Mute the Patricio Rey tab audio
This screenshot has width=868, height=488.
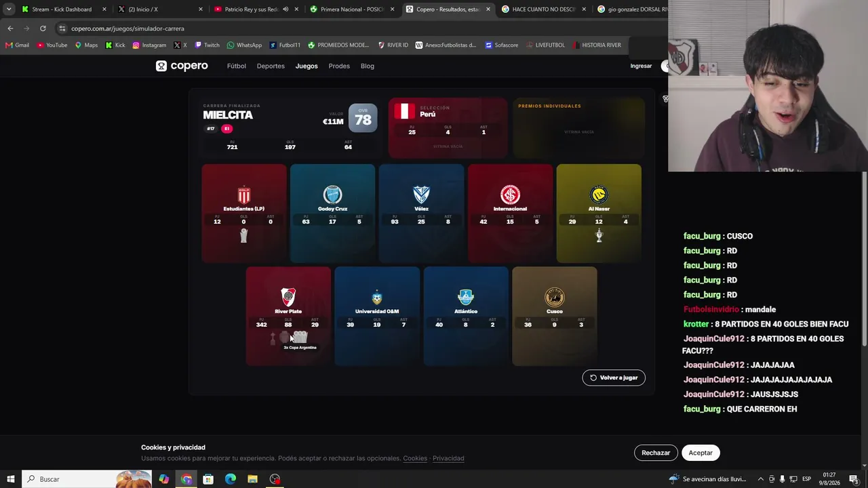(x=285, y=9)
